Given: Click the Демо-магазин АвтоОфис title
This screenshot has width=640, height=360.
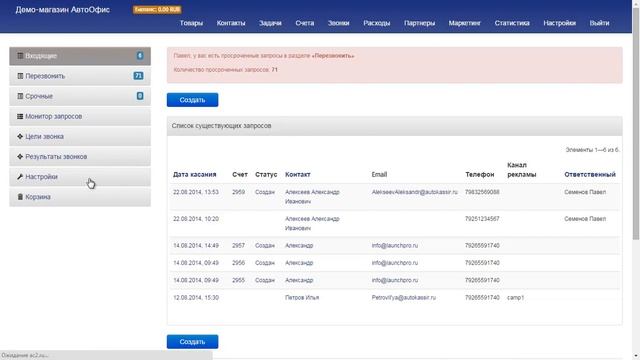Looking at the screenshot, I should point(62,9).
